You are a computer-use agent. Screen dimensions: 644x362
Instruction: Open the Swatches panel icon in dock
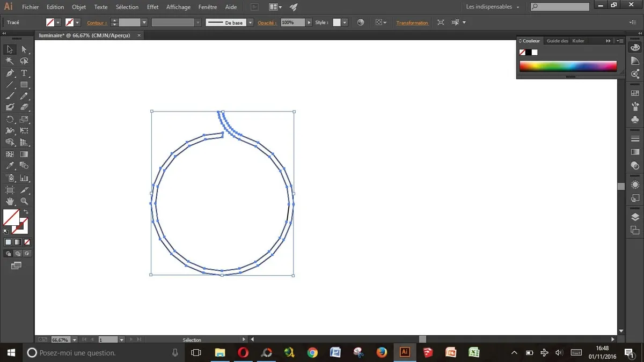pyautogui.click(x=635, y=92)
